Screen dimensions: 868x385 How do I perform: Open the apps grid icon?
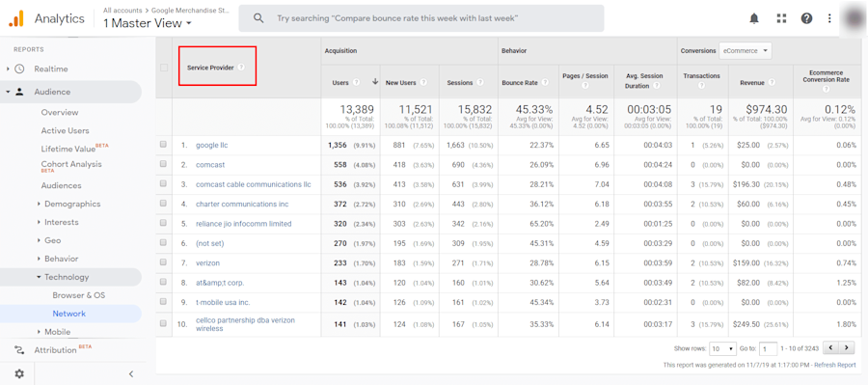coord(781,18)
